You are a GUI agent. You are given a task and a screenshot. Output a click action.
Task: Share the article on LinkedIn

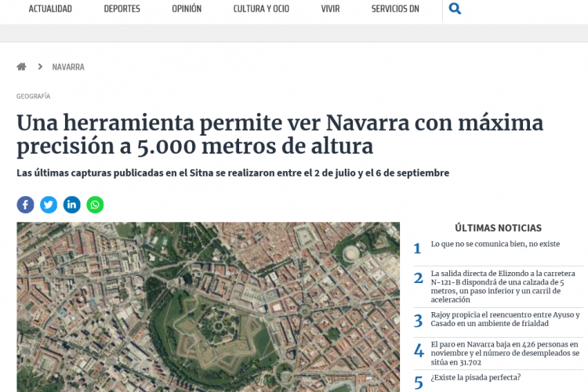(71, 205)
